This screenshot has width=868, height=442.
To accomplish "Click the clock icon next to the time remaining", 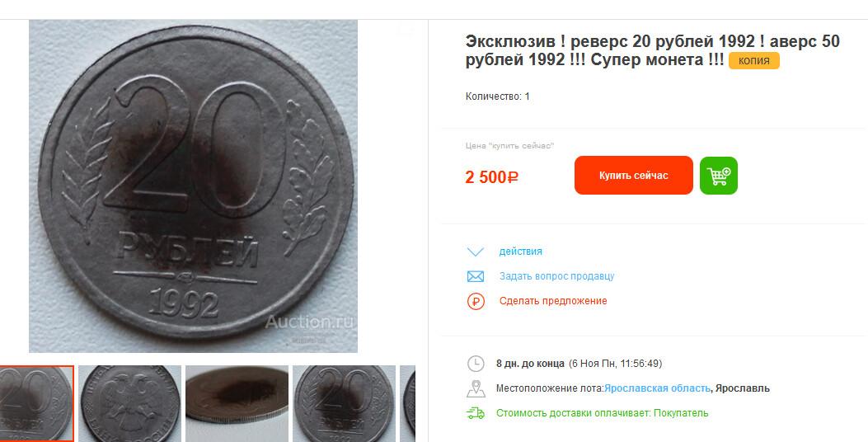I will point(476,364).
